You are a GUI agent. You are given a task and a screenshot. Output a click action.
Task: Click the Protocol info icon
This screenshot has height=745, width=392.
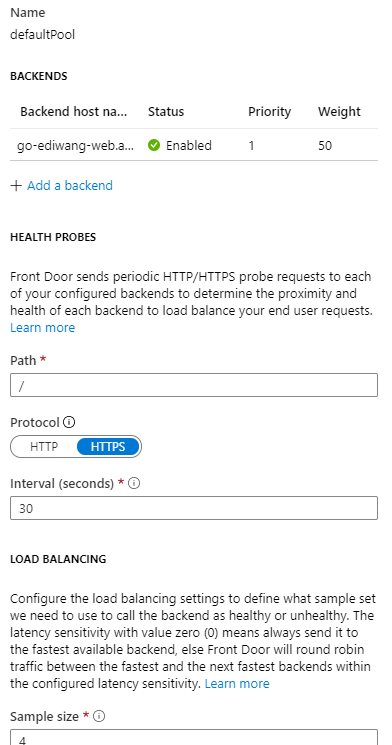pyautogui.click(x=69, y=422)
